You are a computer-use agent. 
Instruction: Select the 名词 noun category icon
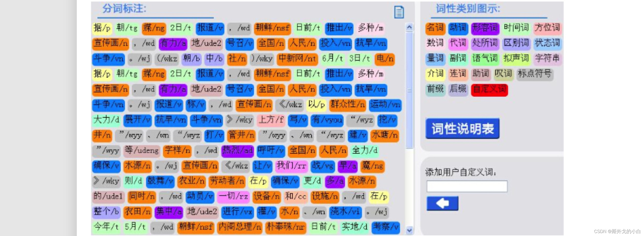[435, 28]
